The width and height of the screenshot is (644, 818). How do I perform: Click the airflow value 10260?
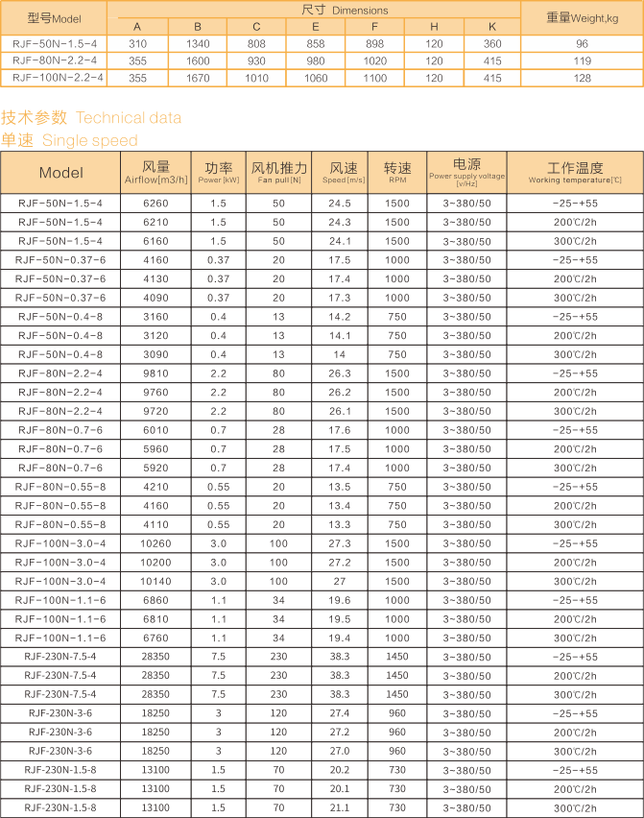tap(155, 543)
